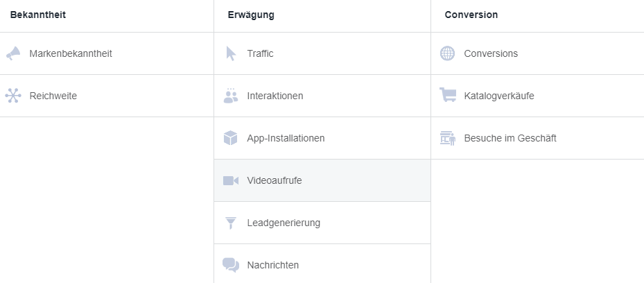Select the highlighted Videoaufrufe objective
644x283 pixels.
coord(275,180)
